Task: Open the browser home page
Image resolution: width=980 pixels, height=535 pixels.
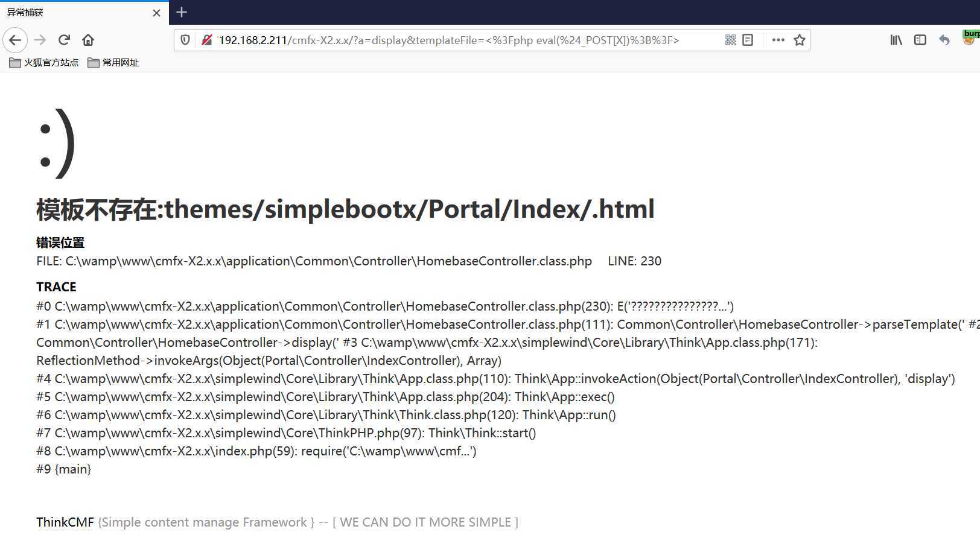Action: (x=88, y=40)
